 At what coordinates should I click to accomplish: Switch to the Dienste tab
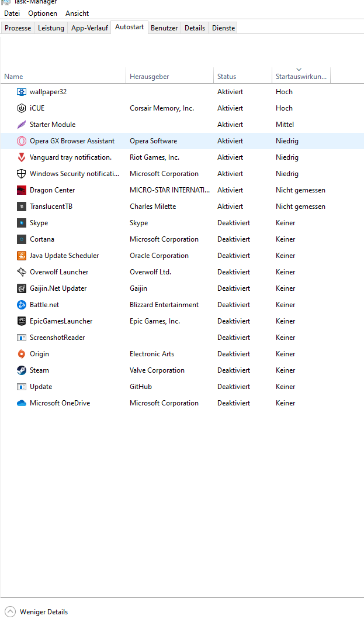[223, 28]
